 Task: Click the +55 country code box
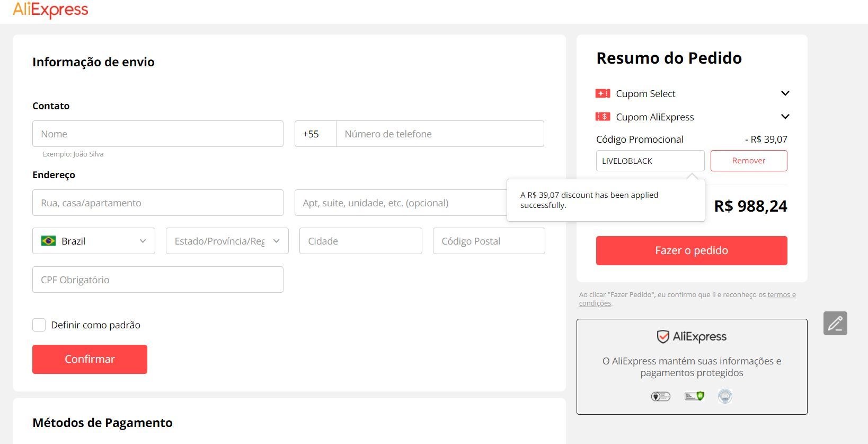[315, 134]
